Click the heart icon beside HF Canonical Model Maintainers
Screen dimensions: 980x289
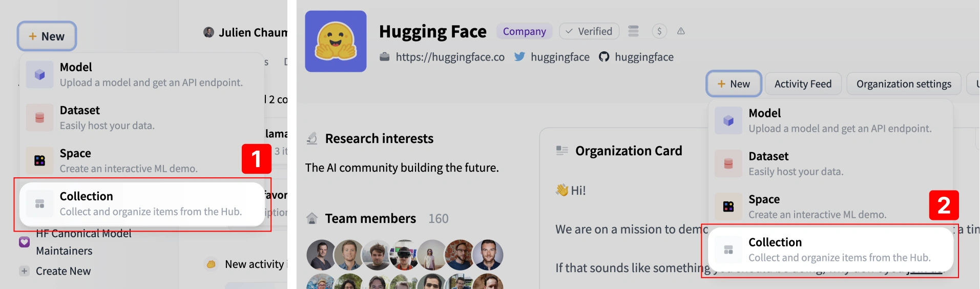tap(24, 242)
